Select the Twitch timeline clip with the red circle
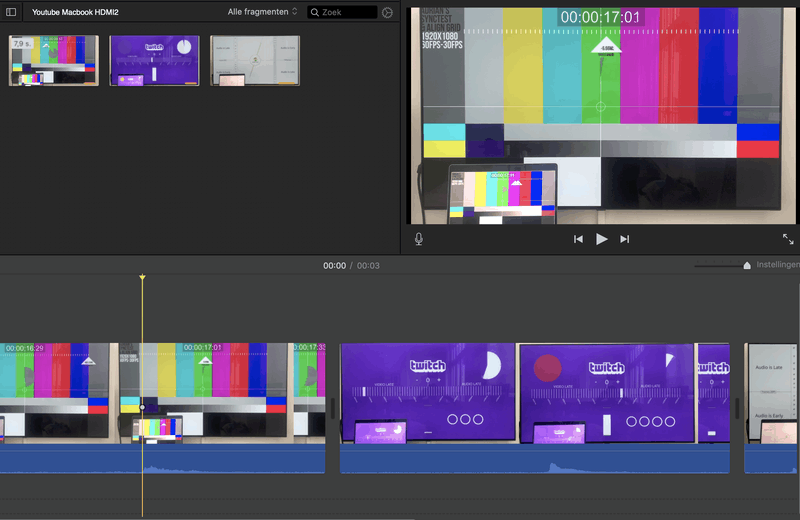 (x=607, y=393)
